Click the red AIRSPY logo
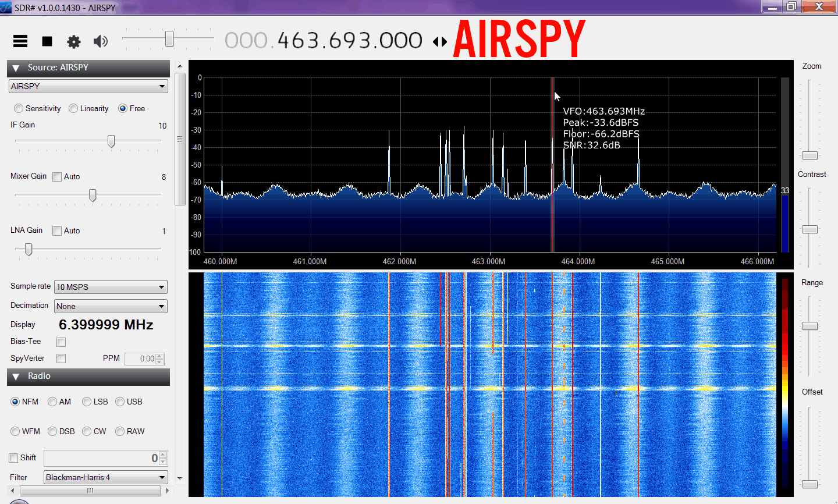Viewport: 838px width, 504px height. pyautogui.click(x=519, y=39)
